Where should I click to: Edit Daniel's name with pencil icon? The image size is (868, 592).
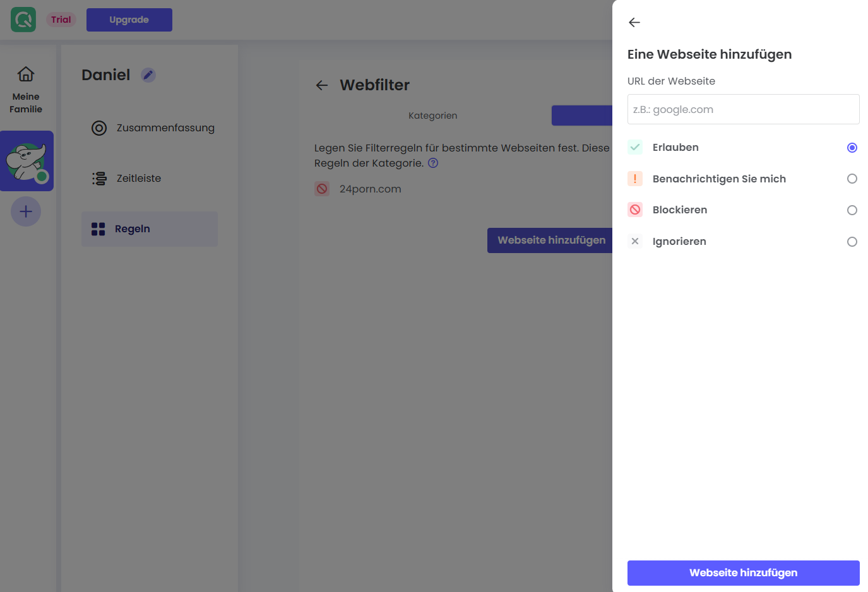pos(148,75)
